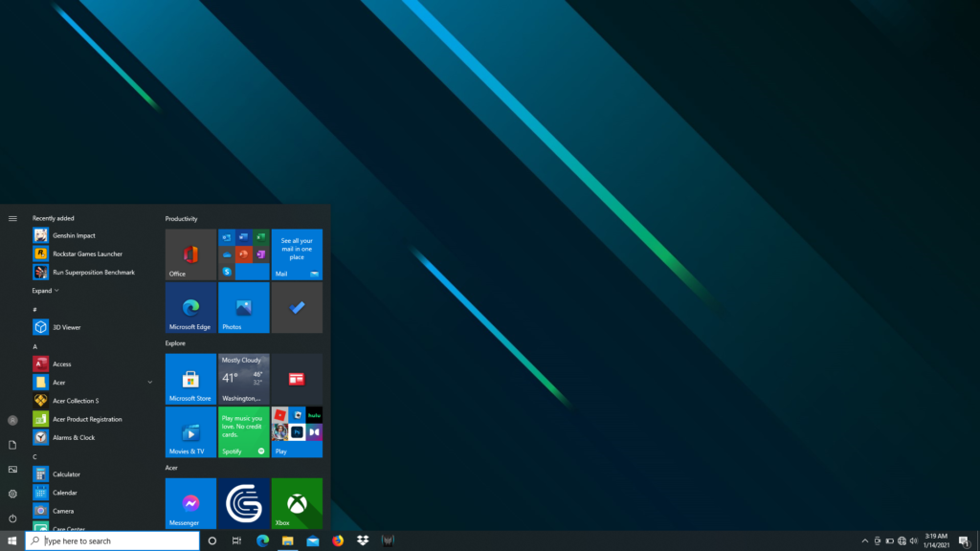Open the Spotify tile
This screenshot has width=980, height=551.
point(244,432)
